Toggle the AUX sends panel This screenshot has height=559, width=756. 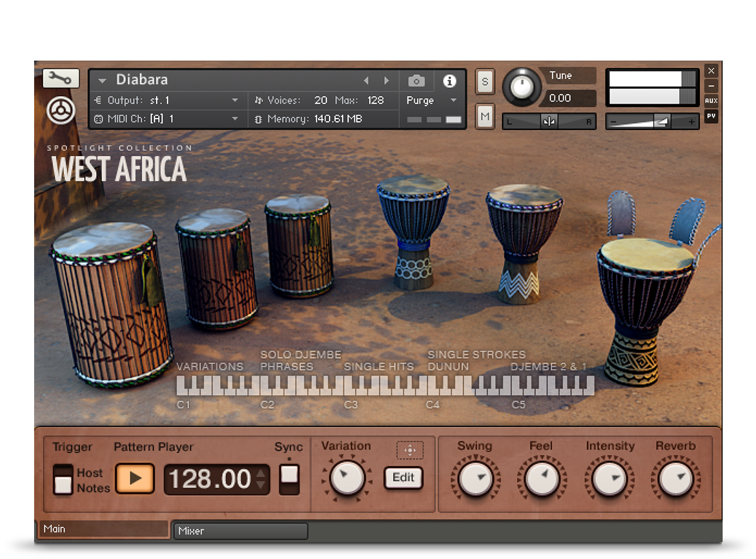pos(711,101)
